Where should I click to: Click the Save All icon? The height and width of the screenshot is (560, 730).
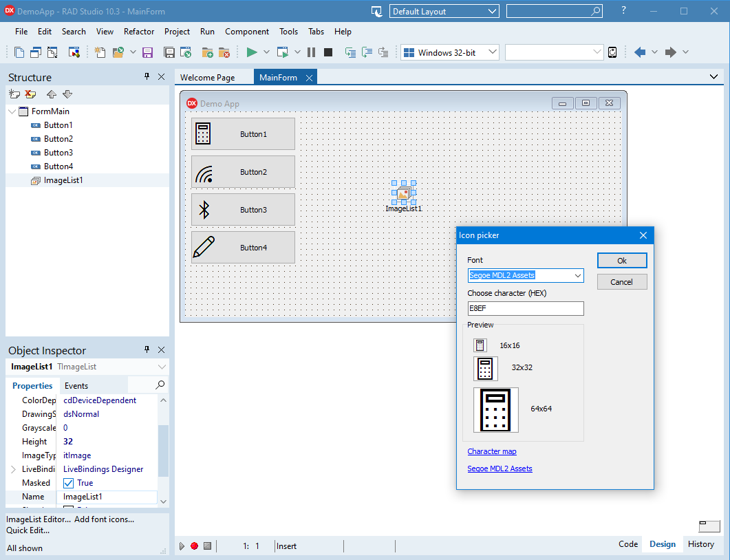pos(169,52)
